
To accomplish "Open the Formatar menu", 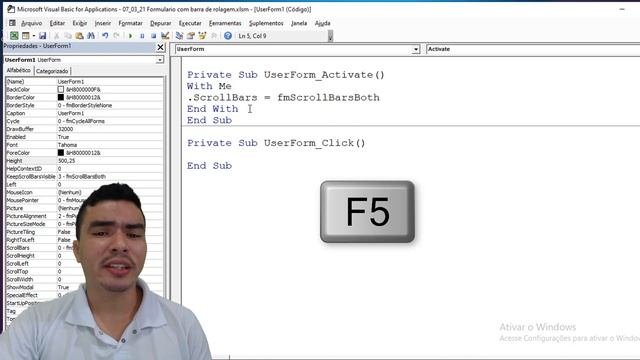I will click(131, 23).
